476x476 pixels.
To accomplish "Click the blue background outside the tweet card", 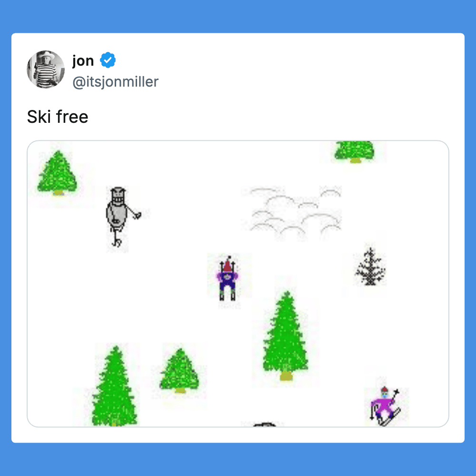I will (238, 16).
